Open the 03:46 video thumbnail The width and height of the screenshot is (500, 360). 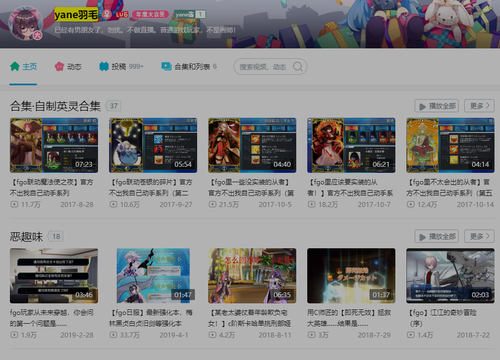(x=54, y=275)
